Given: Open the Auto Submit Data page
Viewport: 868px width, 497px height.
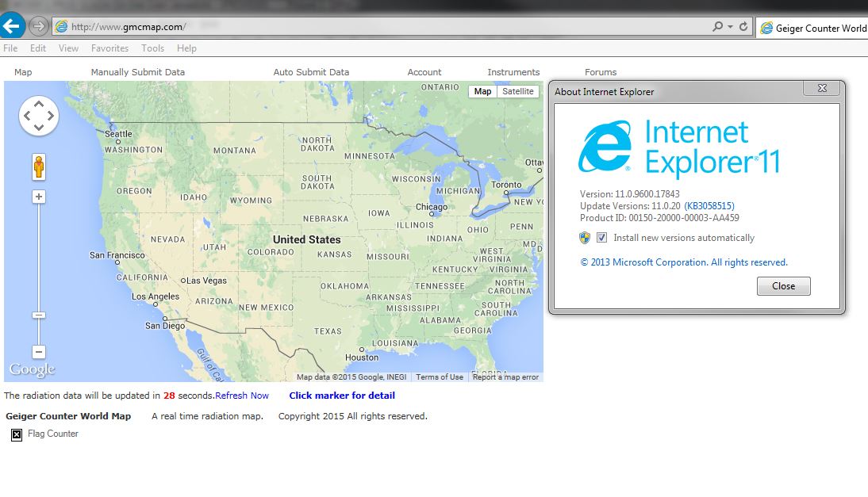Looking at the screenshot, I should (311, 72).
